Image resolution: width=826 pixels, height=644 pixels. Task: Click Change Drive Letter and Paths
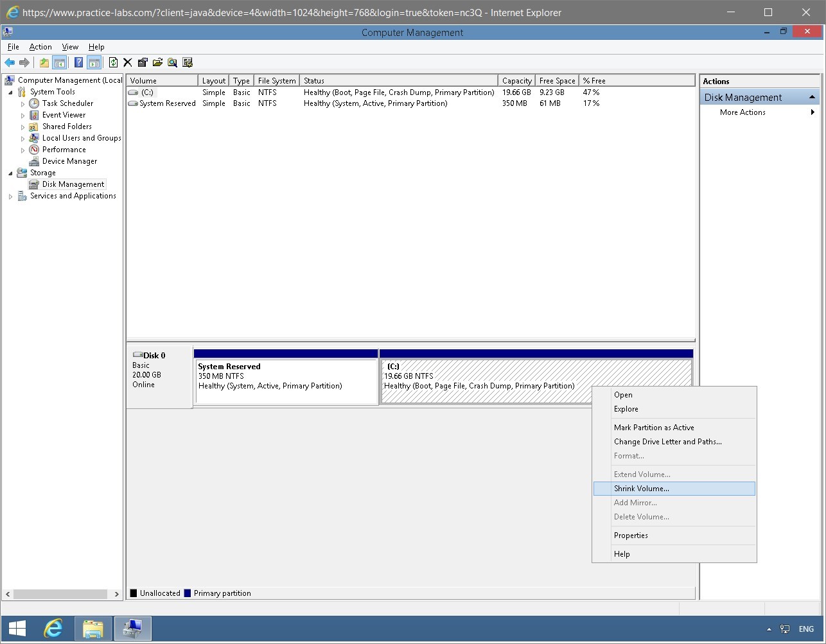pyautogui.click(x=668, y=442)
